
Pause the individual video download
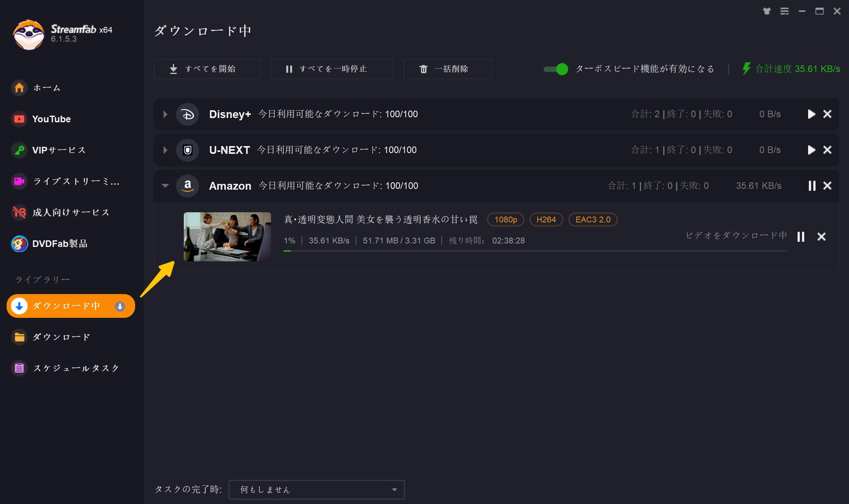pyautogui.click(x=801, y=237)
